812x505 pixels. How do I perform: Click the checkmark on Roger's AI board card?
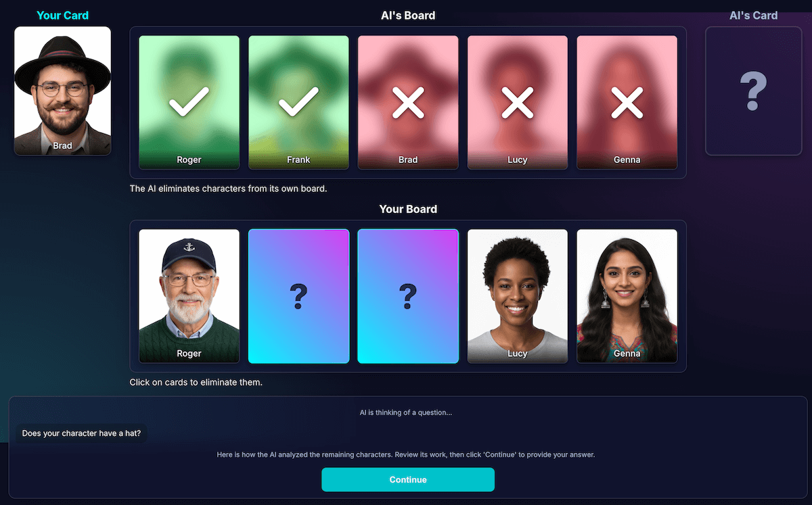click(x=189, y=102)
